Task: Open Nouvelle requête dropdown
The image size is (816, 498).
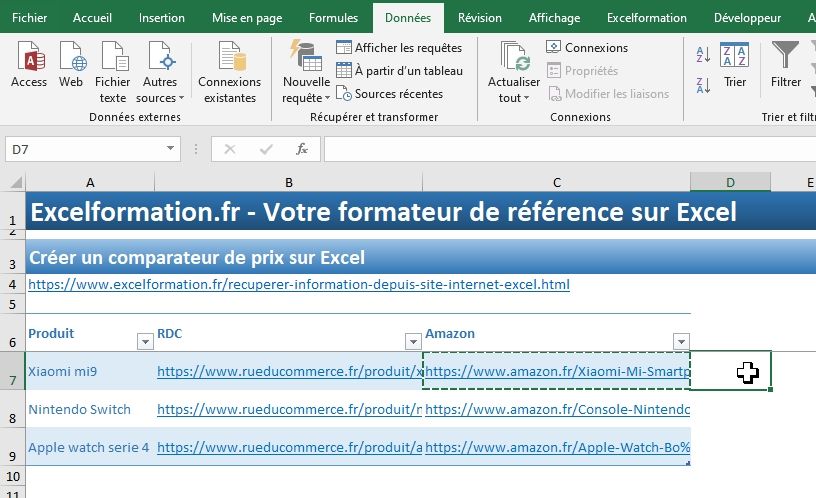Action: coord(306,90)
